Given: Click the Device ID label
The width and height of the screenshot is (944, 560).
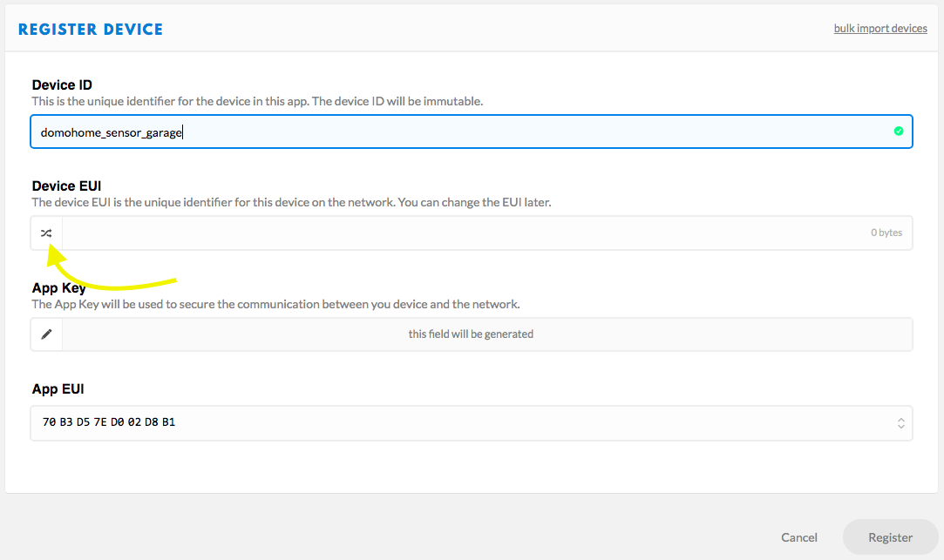Looking at the screenshot, I should click(x=62, y=85).
